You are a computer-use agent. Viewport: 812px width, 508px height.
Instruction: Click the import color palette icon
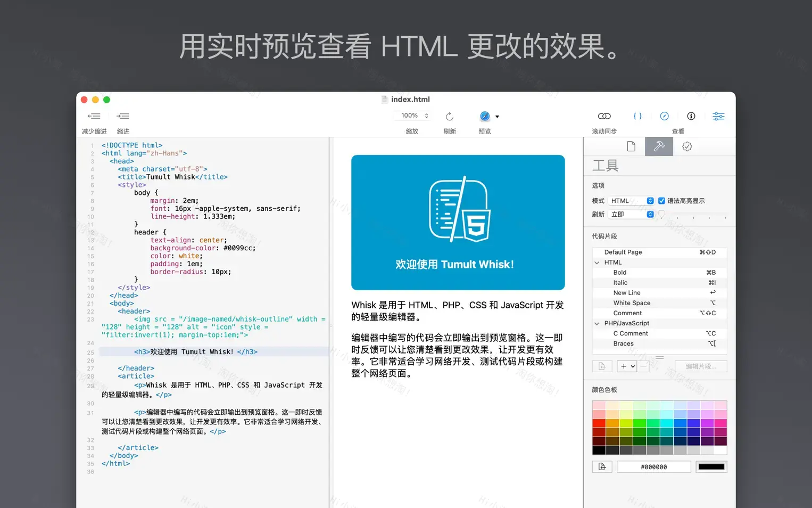(602, 466)
